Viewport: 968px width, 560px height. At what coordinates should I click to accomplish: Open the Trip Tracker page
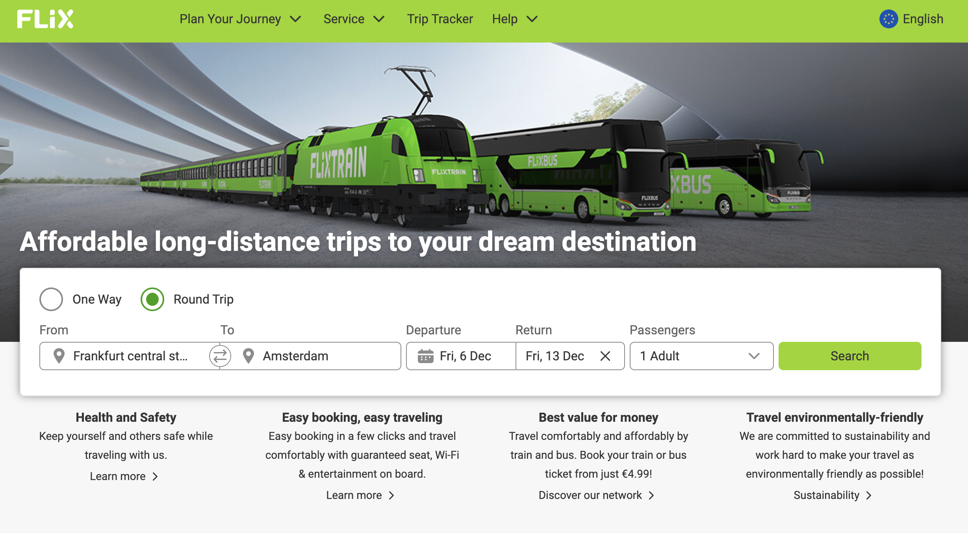[439, 19]
